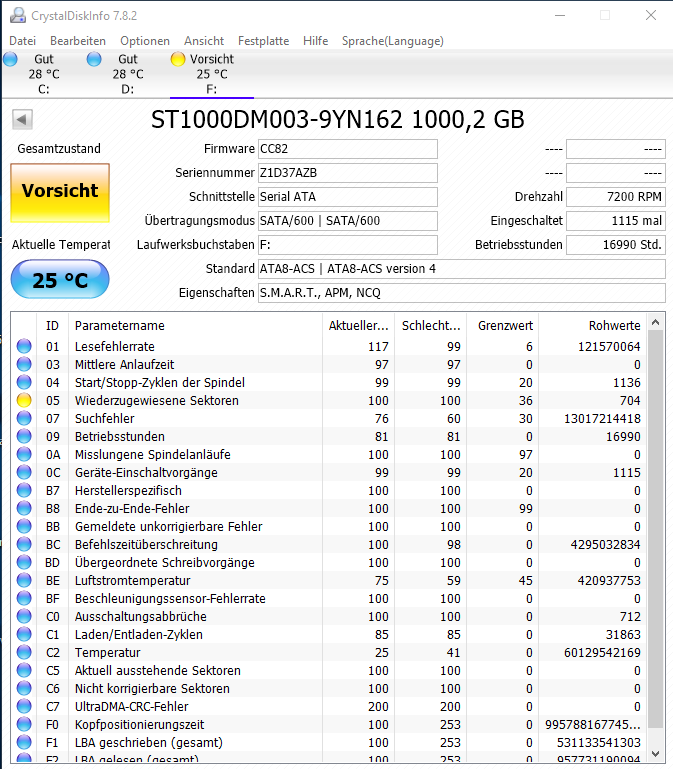
Task: Click the yellow orb for Wiederzugewiesene Sektoren
Action: pyautogui.click(x=24, y=400)
